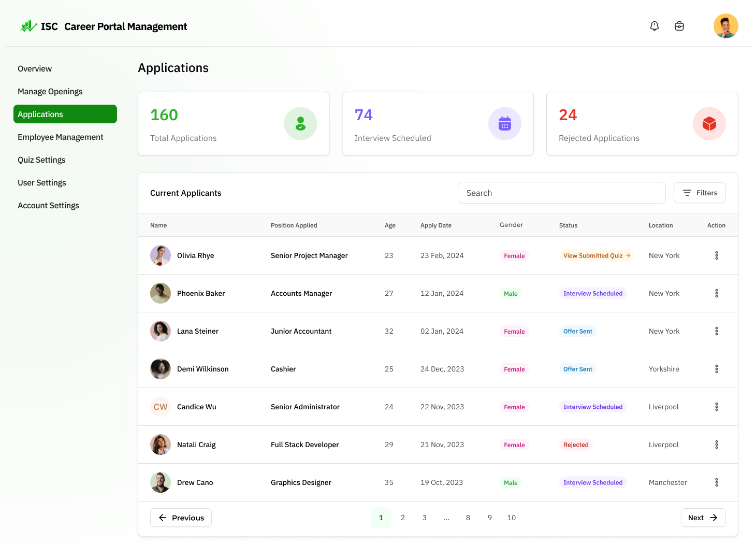This screenshot has height=558, width=756.
Task: Click the green Total Applications icon
Action: point(300,124)
